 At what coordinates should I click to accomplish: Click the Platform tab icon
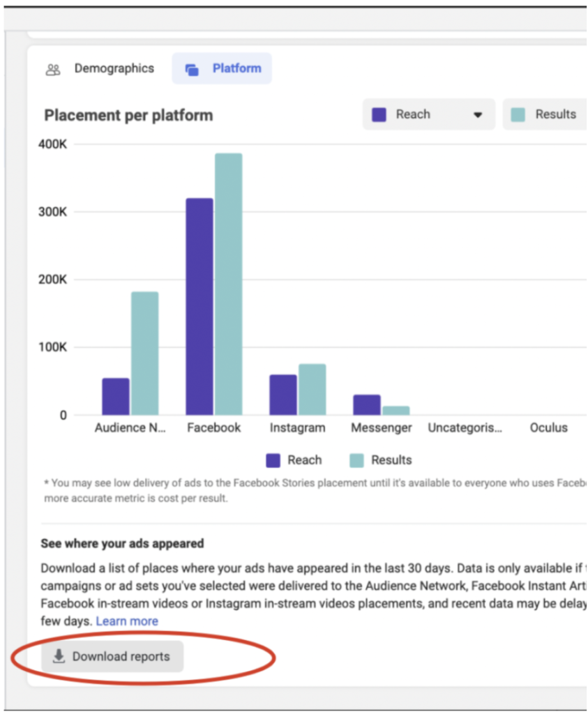(x=192, y=69)
